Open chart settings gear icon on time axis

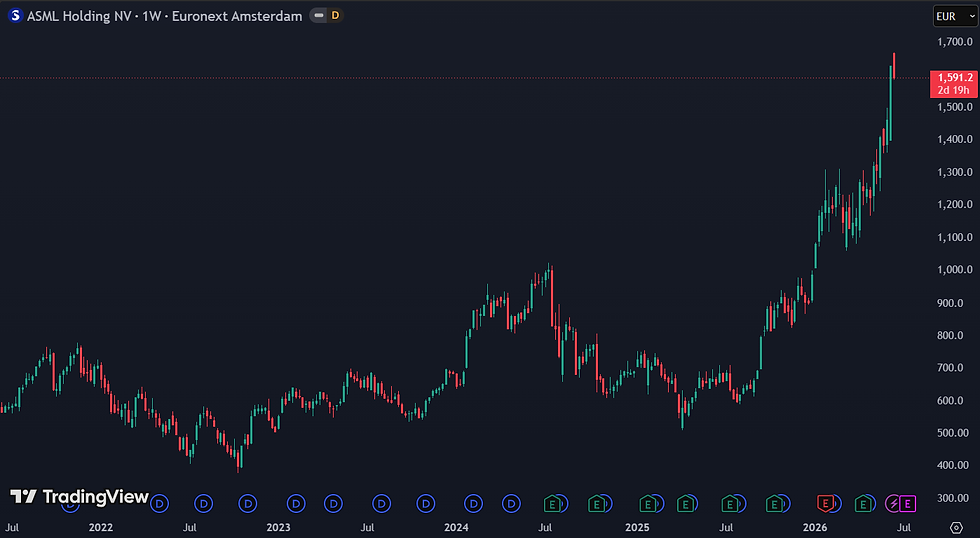pyautogui.click(x=956, y=527)
